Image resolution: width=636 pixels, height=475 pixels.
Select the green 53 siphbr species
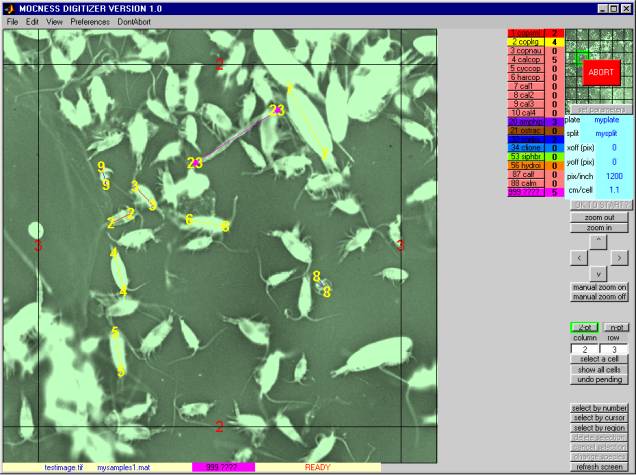click(x=526, y=157)
